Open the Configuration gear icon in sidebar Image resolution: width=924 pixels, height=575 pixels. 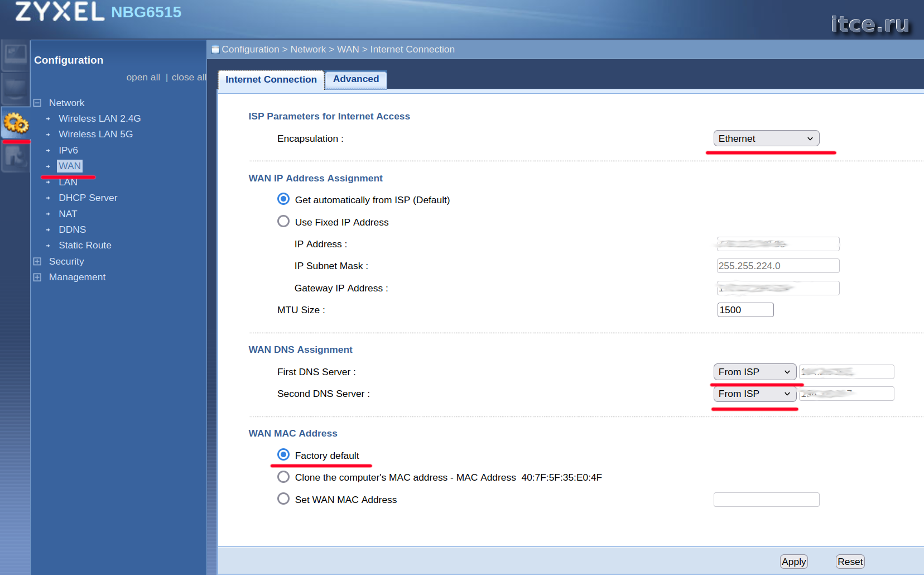coord(16,123)
